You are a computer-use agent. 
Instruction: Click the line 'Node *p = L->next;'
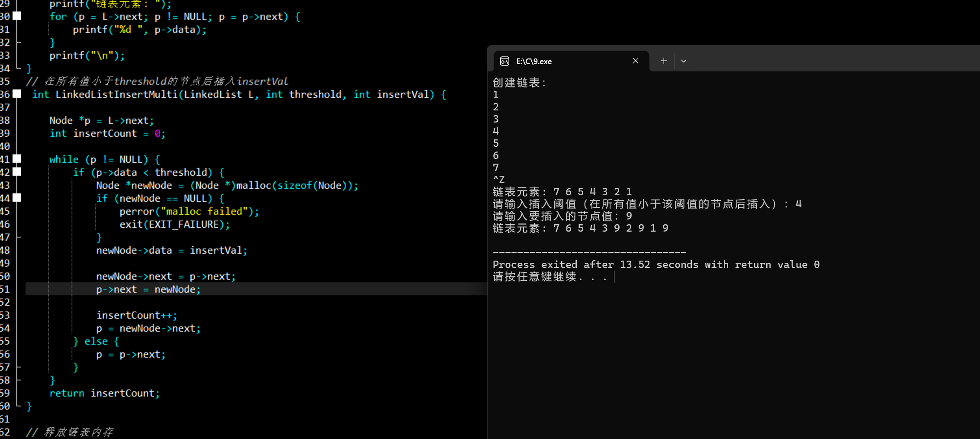coord(102,120)
